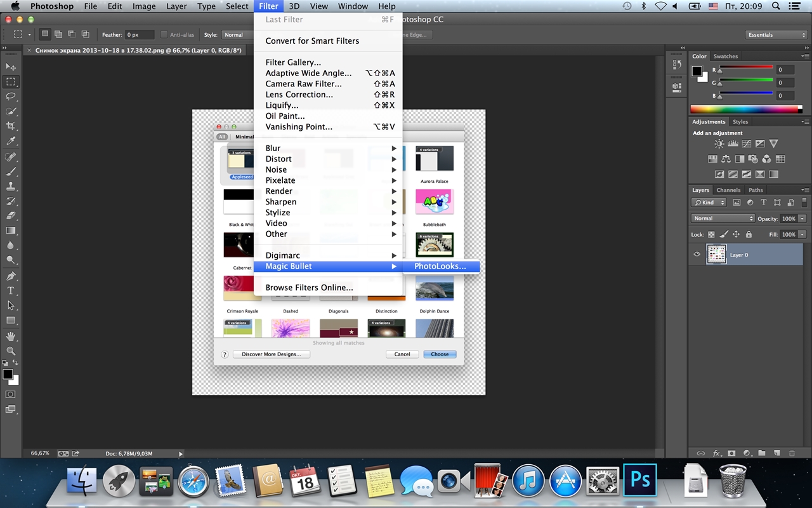Select the Eraser tool

(x=11, y=216)
